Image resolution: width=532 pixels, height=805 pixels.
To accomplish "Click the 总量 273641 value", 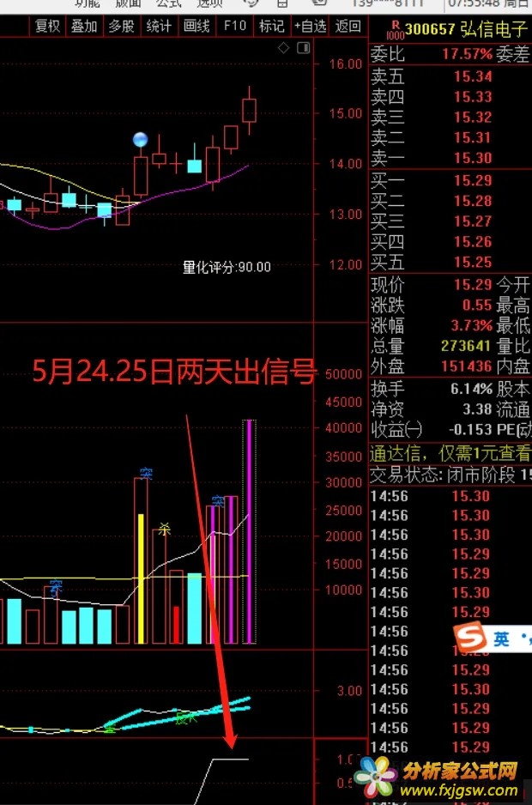I will tap(465, 346).
